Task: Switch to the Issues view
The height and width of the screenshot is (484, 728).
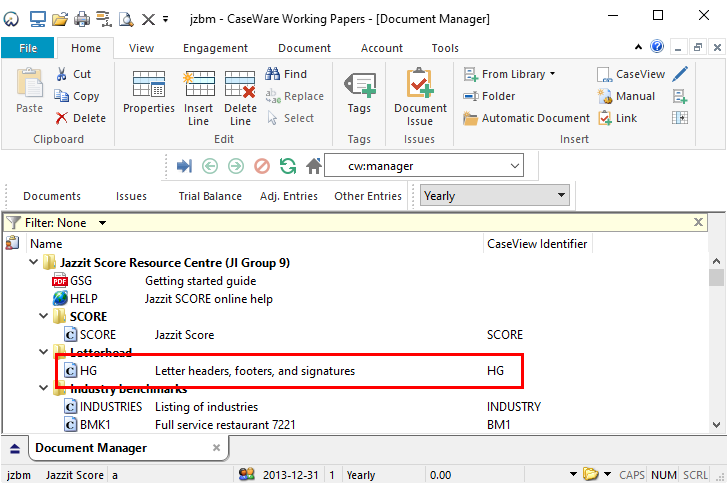Action: click(131, 196)
